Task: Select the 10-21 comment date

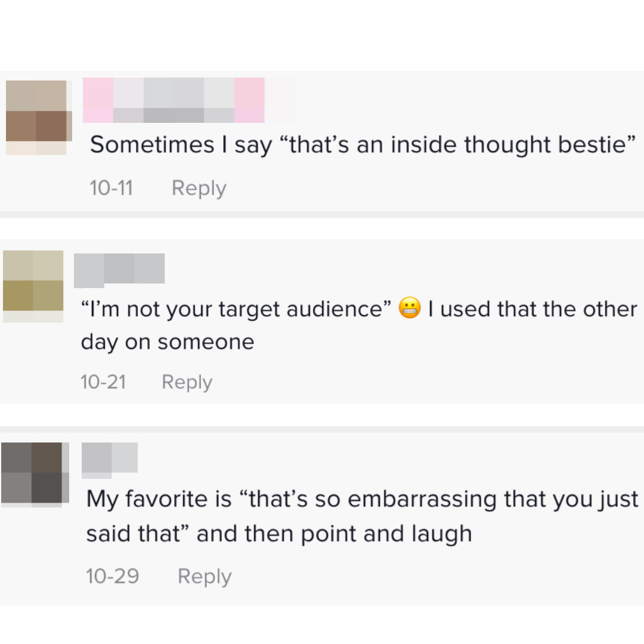Action: (x=103, y=382)
